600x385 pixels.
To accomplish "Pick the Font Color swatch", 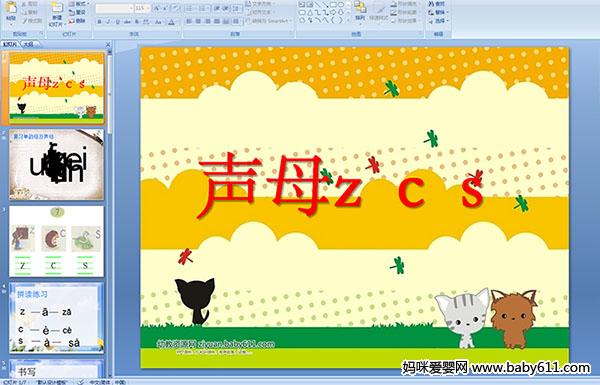I will pos(171,22).
